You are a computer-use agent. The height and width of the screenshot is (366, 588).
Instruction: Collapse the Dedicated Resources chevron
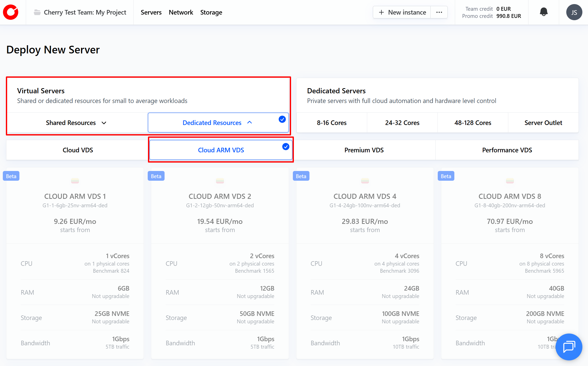click(x=250, y=123)
